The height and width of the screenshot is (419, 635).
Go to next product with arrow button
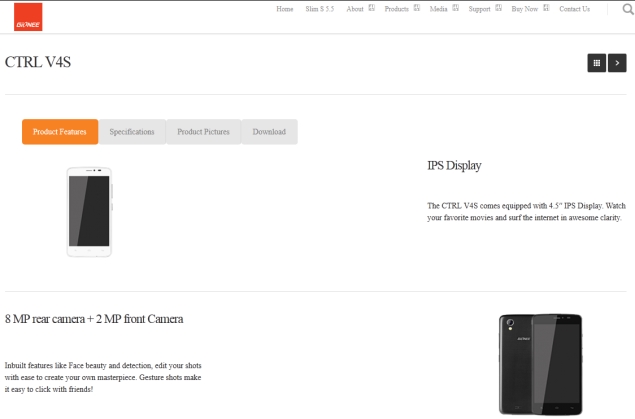617,63
